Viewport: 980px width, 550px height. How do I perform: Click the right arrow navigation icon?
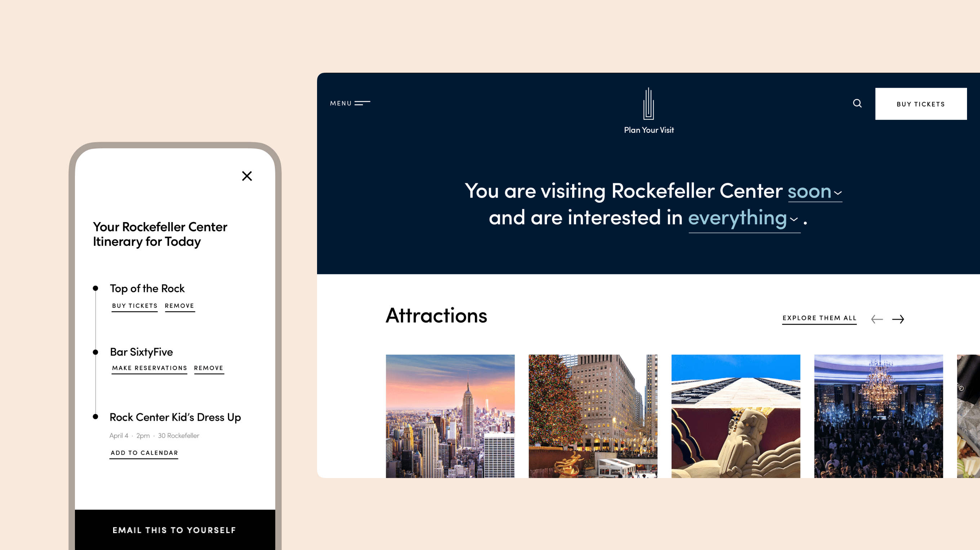pyautogui.click(x=899, y=319)
